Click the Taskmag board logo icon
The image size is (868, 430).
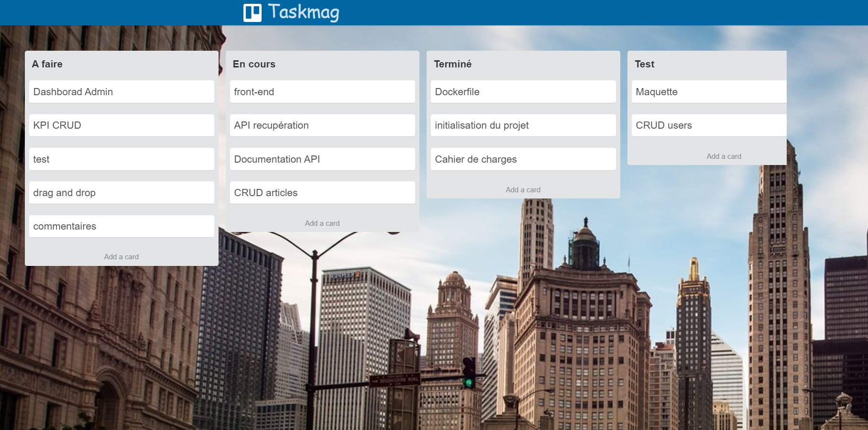252,13
